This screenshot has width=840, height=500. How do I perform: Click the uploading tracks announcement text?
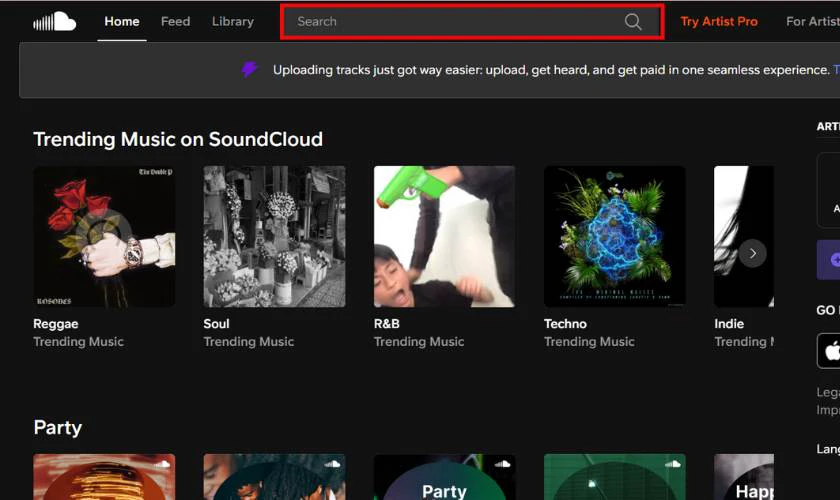pyautogui.click(x=551, y=70)
